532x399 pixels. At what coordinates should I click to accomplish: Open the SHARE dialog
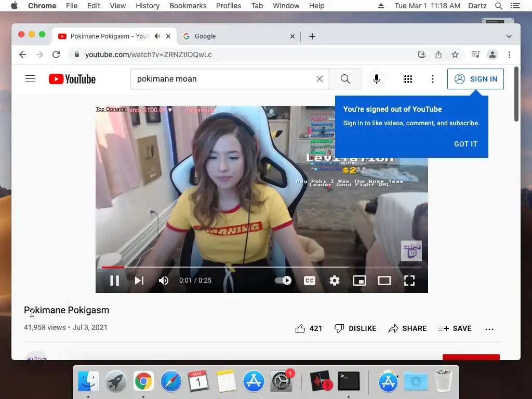[x=407, y=328]
